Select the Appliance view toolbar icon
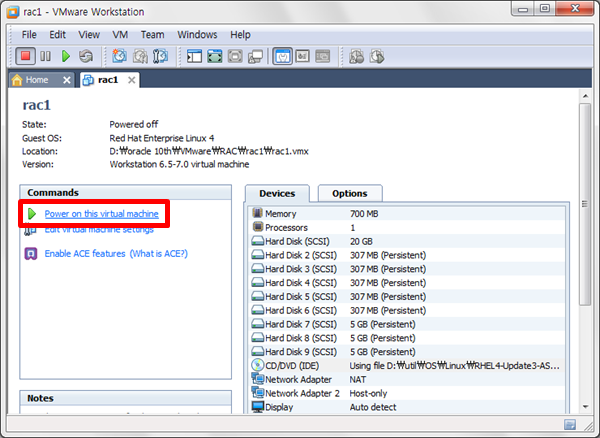600x438 pixels. (x=303, y=56)
